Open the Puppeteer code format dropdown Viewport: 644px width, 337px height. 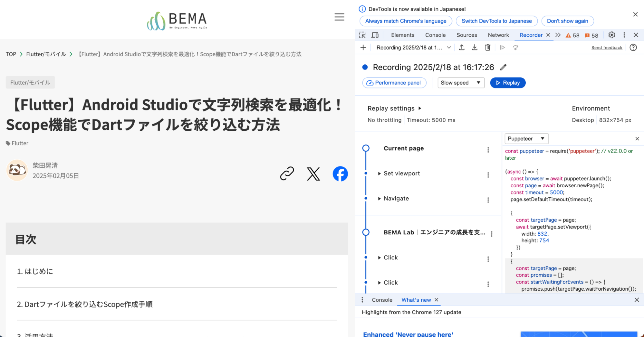tap(526, 139)
